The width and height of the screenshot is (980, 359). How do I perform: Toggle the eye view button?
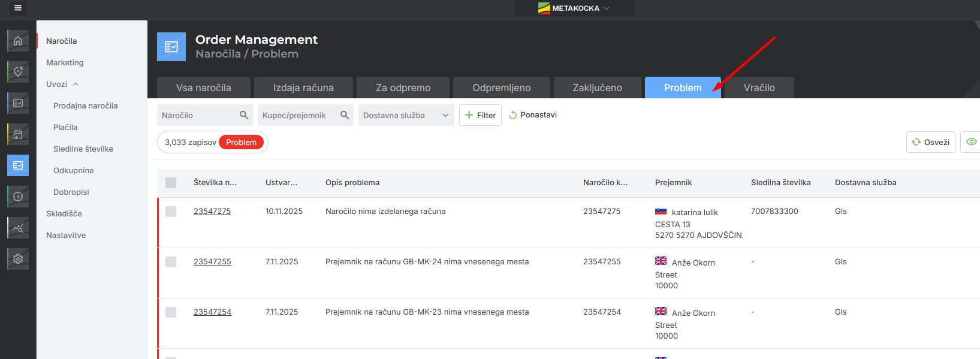point(971,142)
